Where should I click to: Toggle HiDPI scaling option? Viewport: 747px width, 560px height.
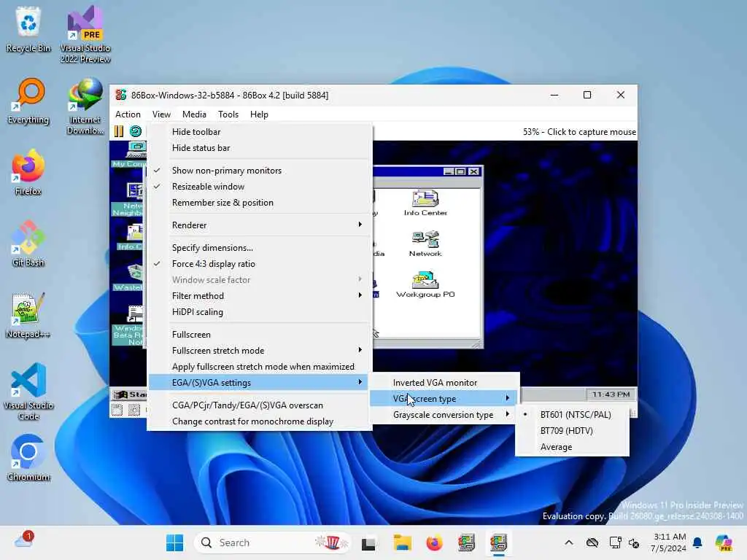pos(260,312)
